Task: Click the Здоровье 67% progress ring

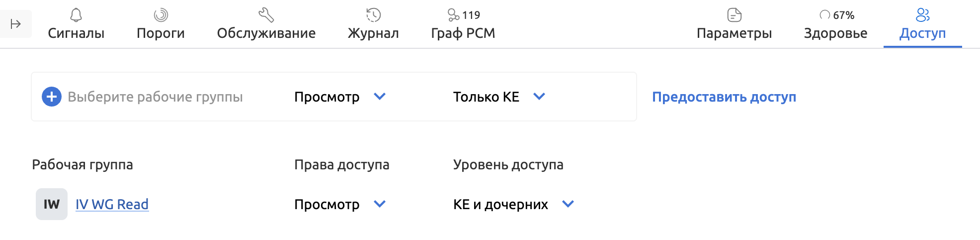Action: click(825, 15)
